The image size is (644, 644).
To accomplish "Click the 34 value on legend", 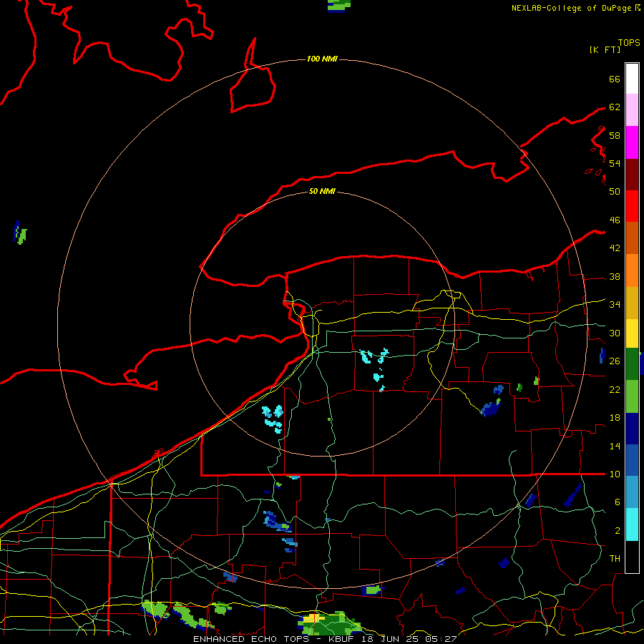I will (x=615, y=305).
